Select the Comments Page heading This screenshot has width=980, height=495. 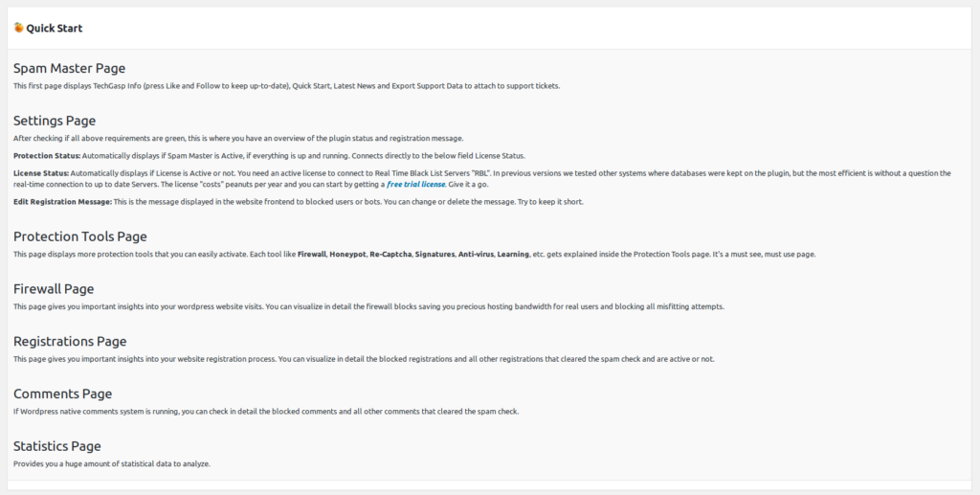(63, 394)
